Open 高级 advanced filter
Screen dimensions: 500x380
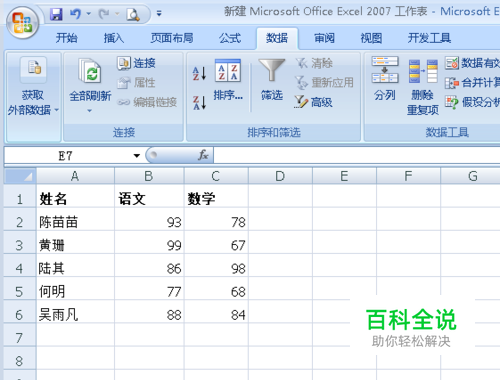click(x=314, y=102)
